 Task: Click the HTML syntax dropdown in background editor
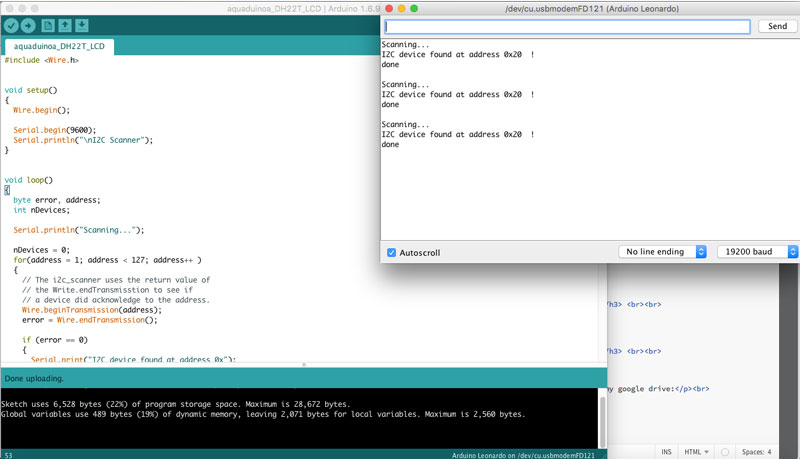pos(696,452)
